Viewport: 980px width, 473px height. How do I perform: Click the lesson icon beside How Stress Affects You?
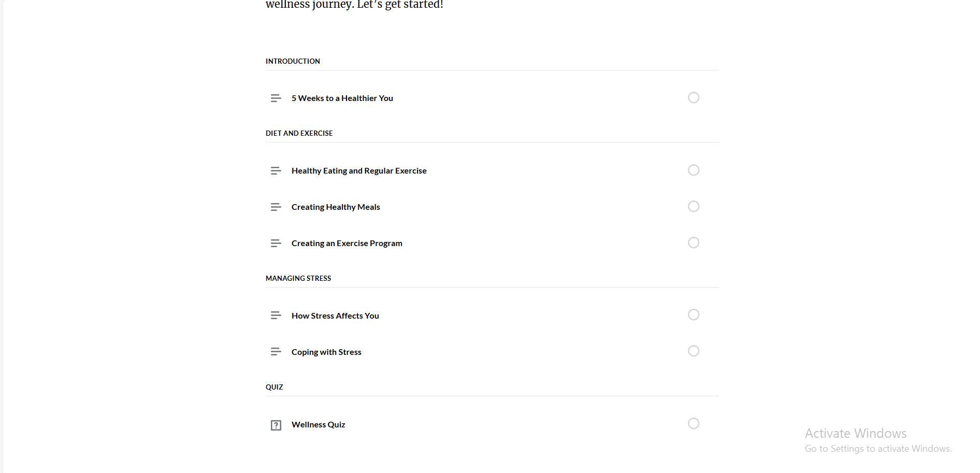coord(276,316)
